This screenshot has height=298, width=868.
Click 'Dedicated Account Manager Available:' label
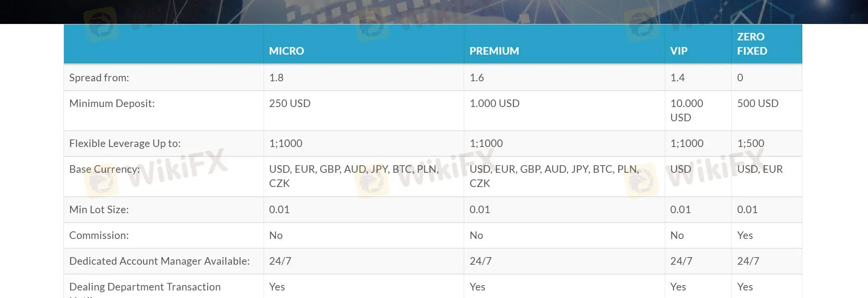[x=159, y=261]
